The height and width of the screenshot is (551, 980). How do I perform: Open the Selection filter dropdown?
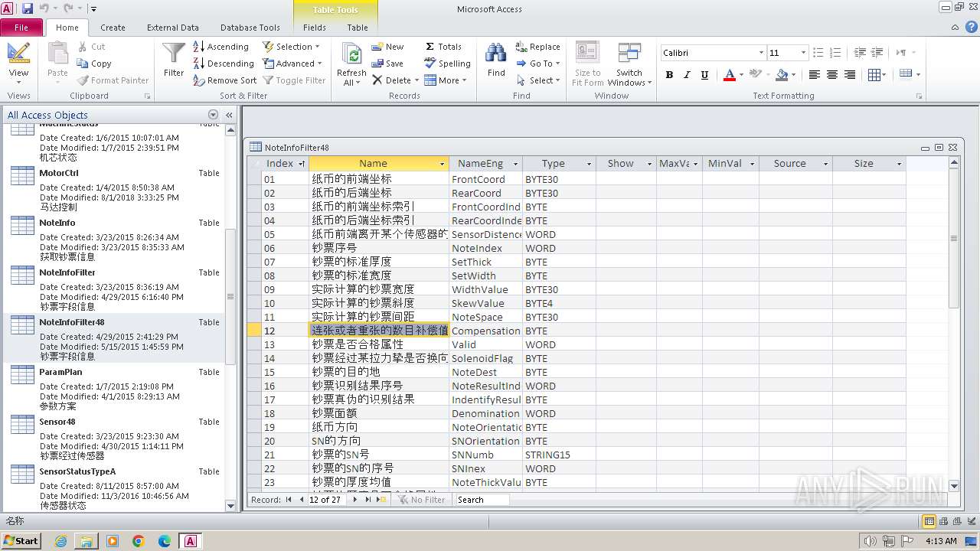291,47
